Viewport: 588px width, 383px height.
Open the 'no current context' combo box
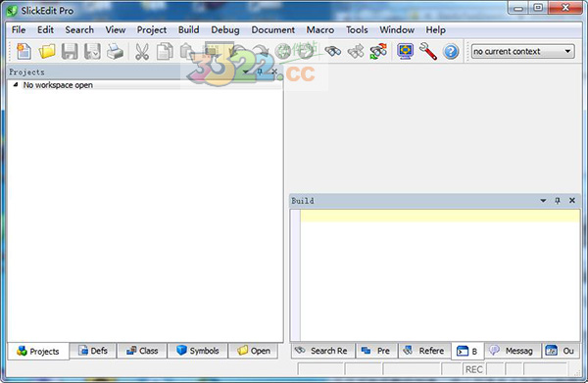tap(522, 51)
